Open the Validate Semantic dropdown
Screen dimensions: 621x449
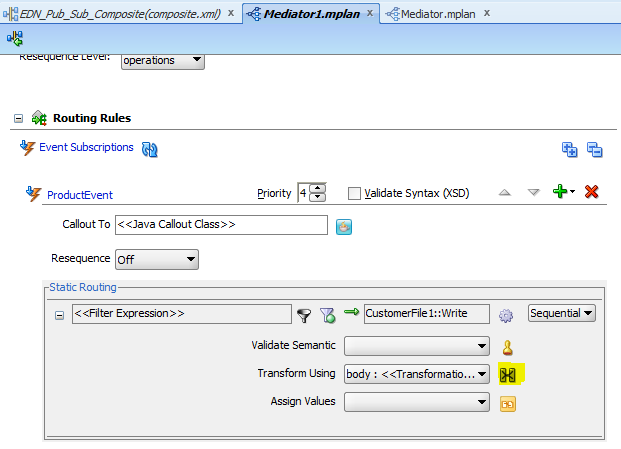pos(417,346)
